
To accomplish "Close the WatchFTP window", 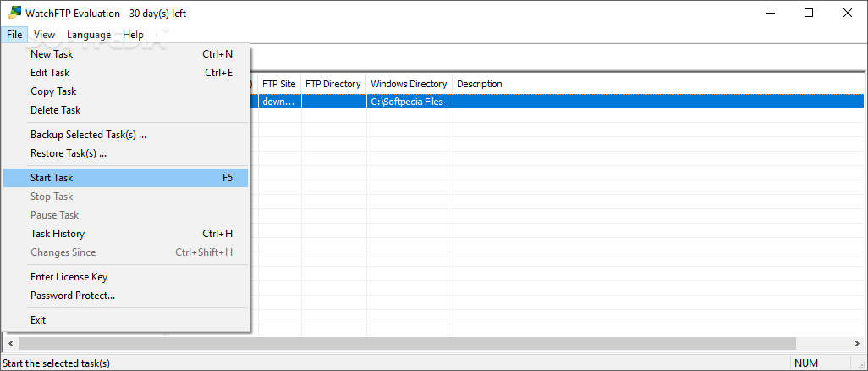I will (x=848, y=13).
